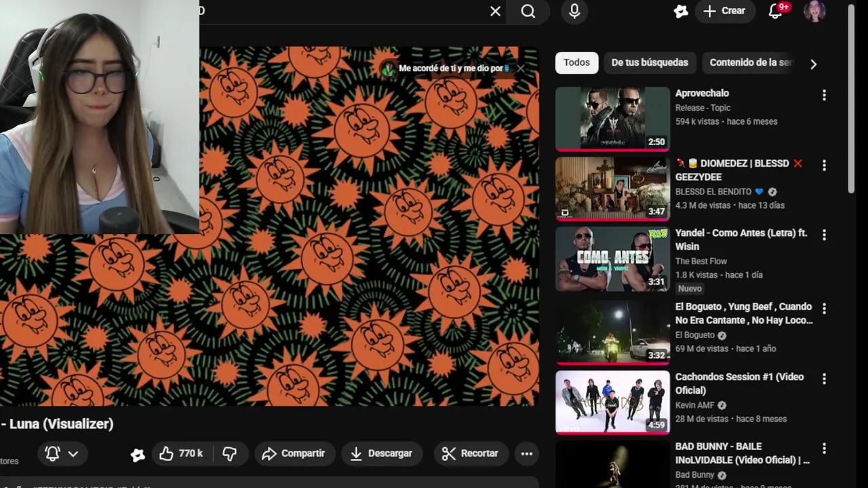
Task: Click the magnifier search button
Action: click(528, 12)
